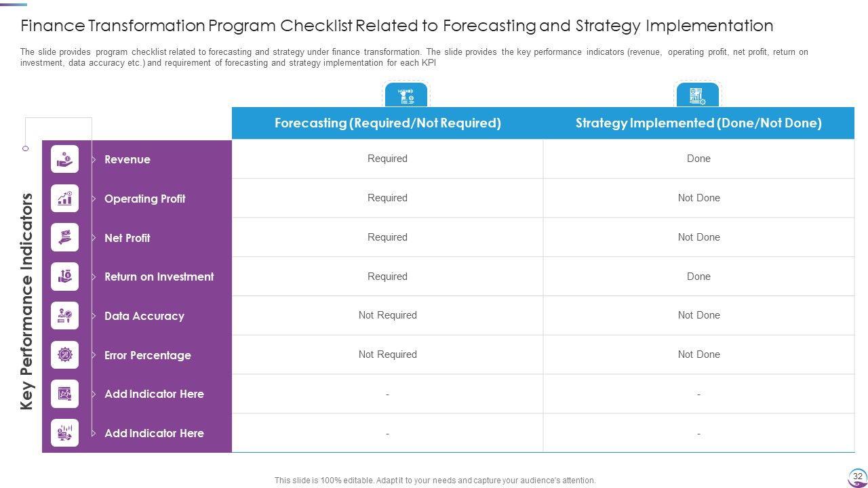Click the Strategy Implemented column header icon
Viewport: 868px width, 488px height.
click(697, 96)
